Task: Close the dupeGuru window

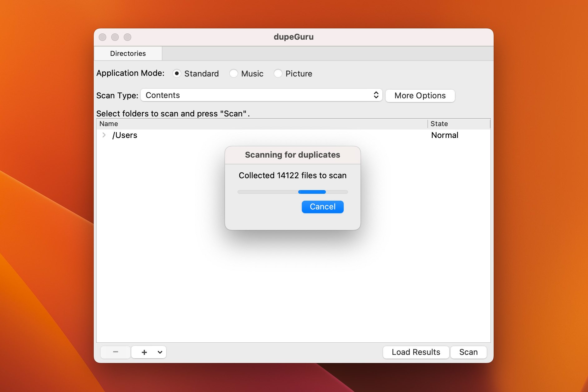Action: [x=102, y=37]
